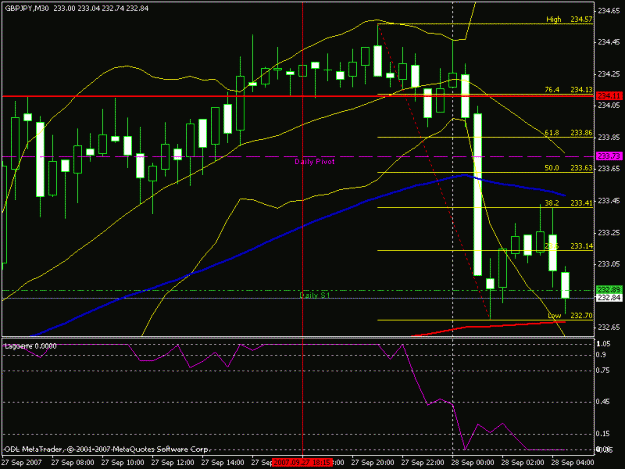Viewport: 625px width, 469px height.
Task: Select the Daily Pivot label
Action: pyautogui.click(x=314, y=161)
